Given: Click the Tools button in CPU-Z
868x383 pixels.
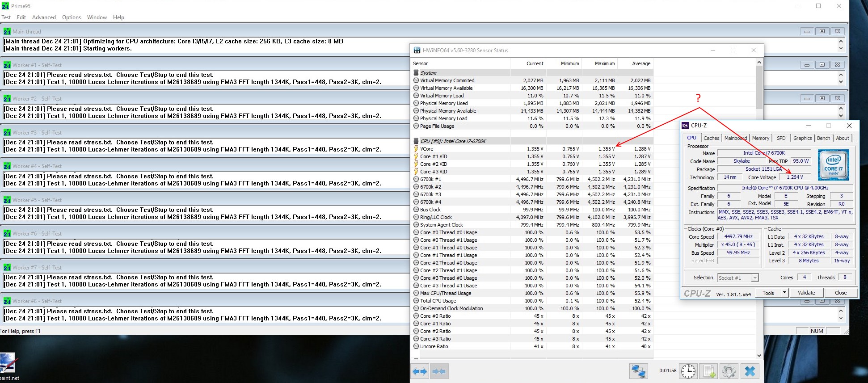Looking at the screenshot, I should pos(768,293).
